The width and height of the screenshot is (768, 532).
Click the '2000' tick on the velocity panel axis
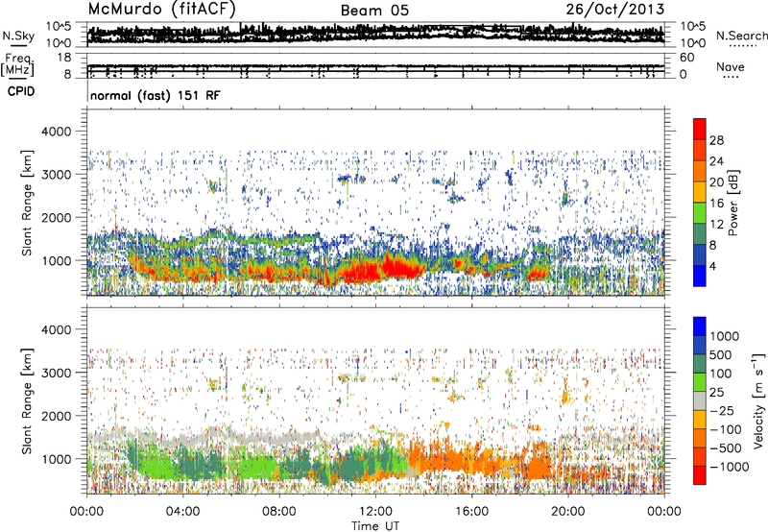coord(56,416)
